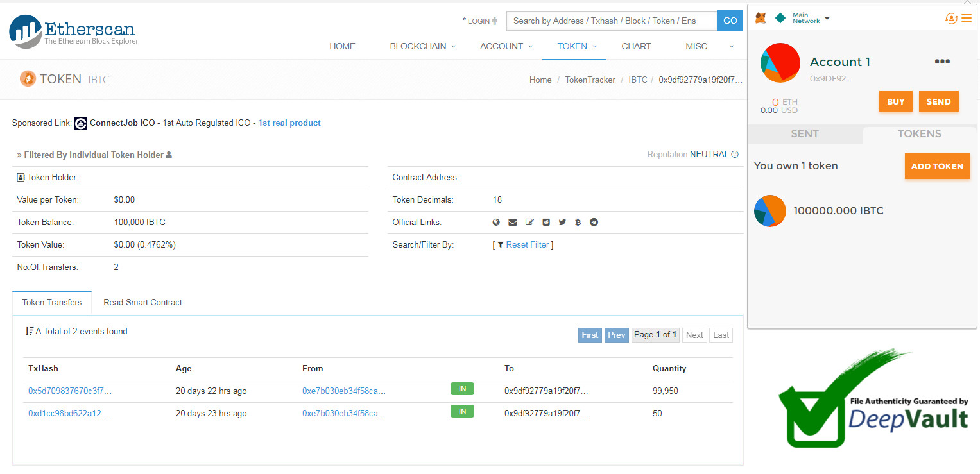Click the Prev pagination button

click(x=617, y=335)
